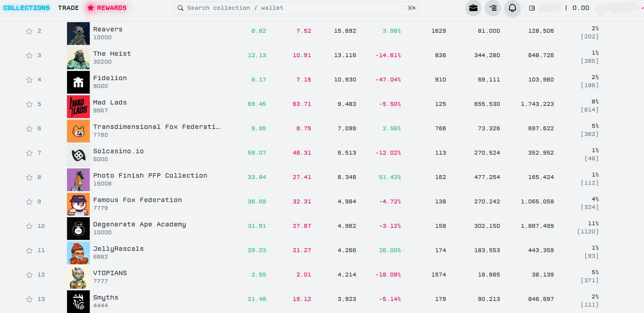Click Solcasino.io sell price 46.31
This screenshot has height=313, width=644.
(302, 153)
